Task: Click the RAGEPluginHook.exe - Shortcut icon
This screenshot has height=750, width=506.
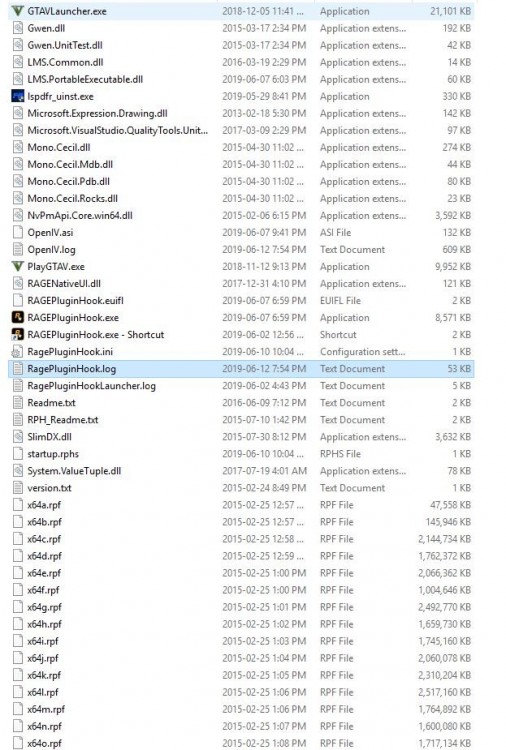Action: pos(18,335)
